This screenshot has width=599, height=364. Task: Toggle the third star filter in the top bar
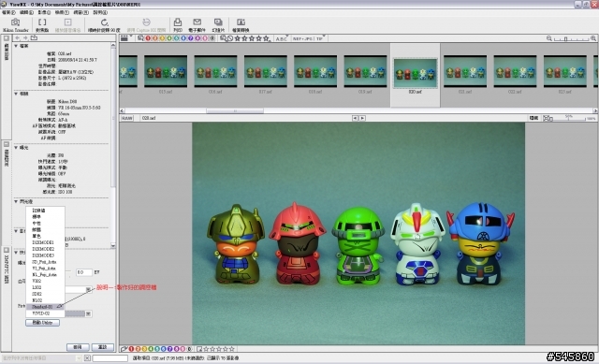(252, 38)
